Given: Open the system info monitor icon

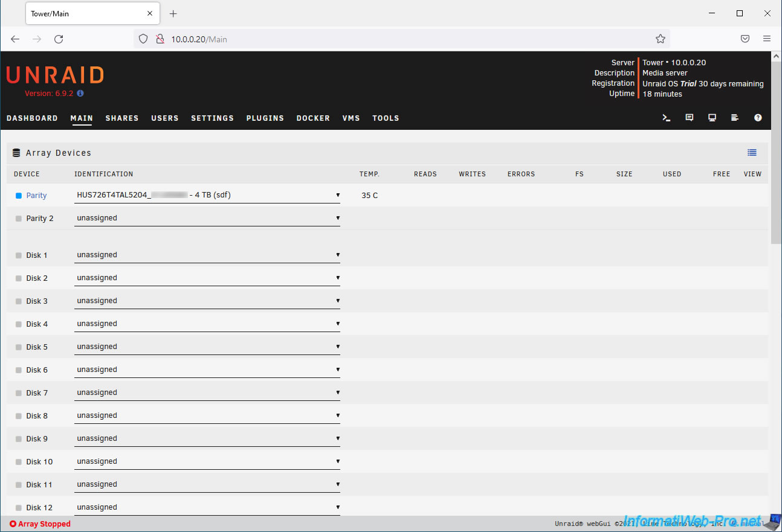Looking at the screenshot, I should click(x=712, y=118).
